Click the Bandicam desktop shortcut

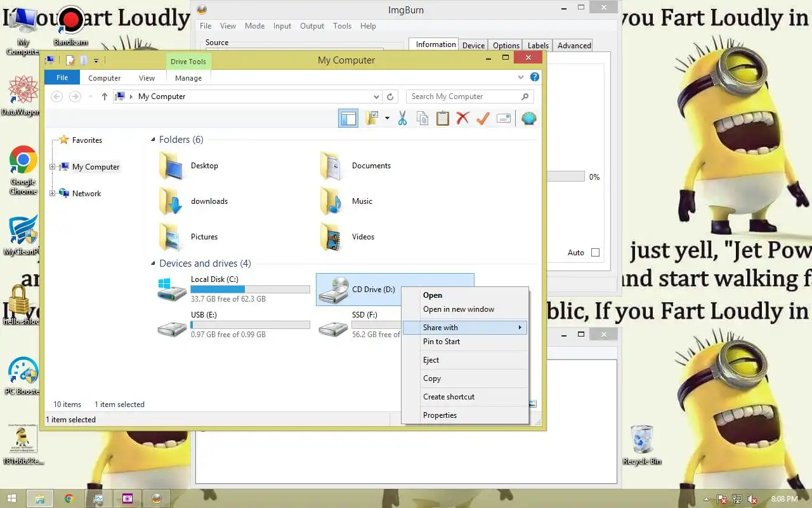point(70,25)
